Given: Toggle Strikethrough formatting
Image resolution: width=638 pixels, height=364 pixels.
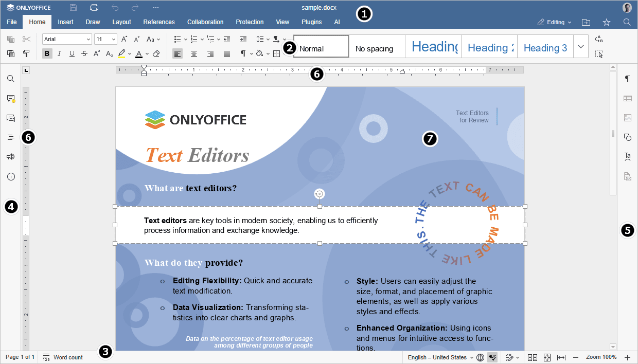Looking at the screenshot, I should coord(84,53).
